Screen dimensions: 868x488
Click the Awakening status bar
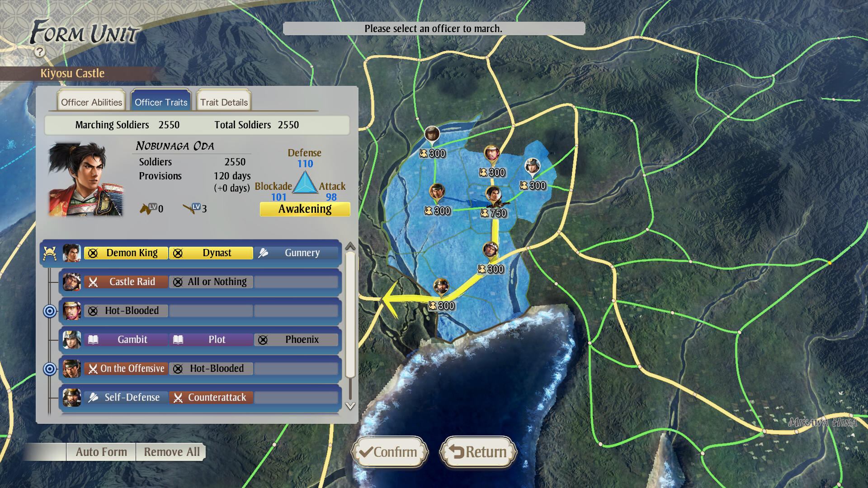click(305, 209)
